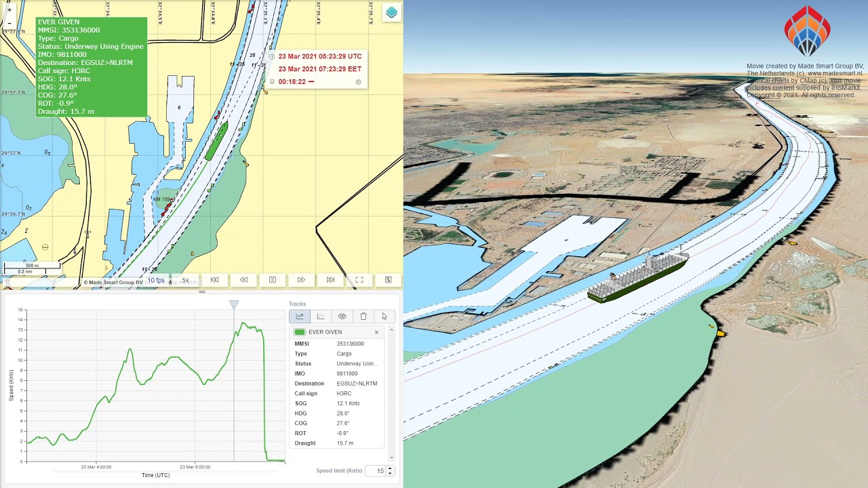Image resolution: width=868 pixels, height=488 pixels.
Task: Change the 10 fps frame rate
Action: pos(156,281)
